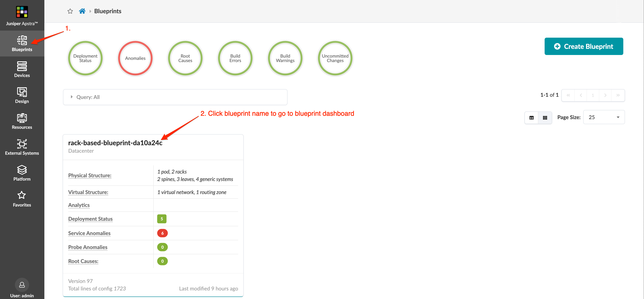644x299 pixels.
Task: Click the home icon in breadcrumb
Action: click(82, 11)
